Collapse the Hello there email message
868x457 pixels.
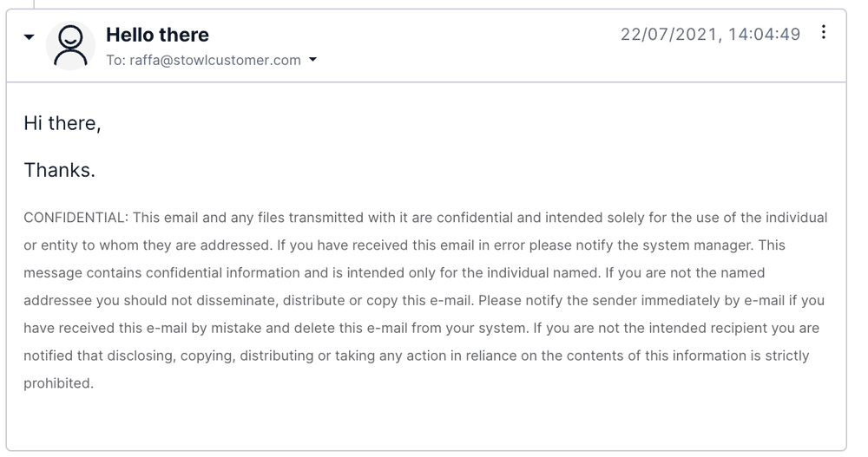pyautogui.click(x=30, y=38)
